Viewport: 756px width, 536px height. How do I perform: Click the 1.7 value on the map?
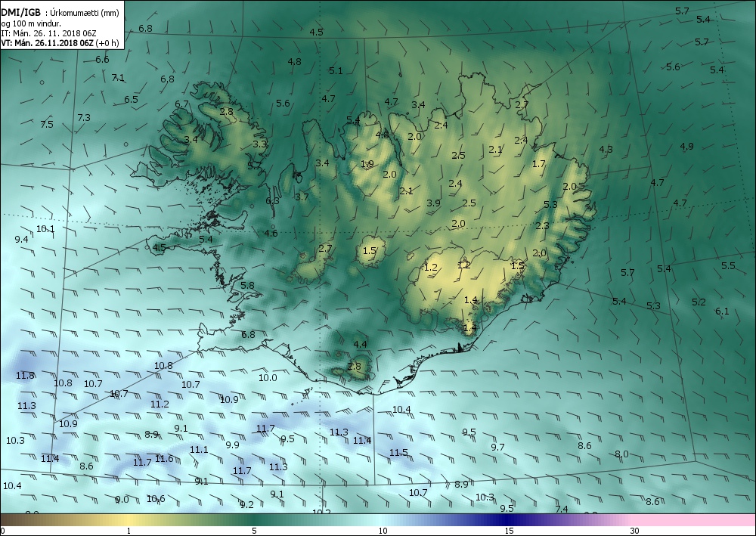click(538, 164)
